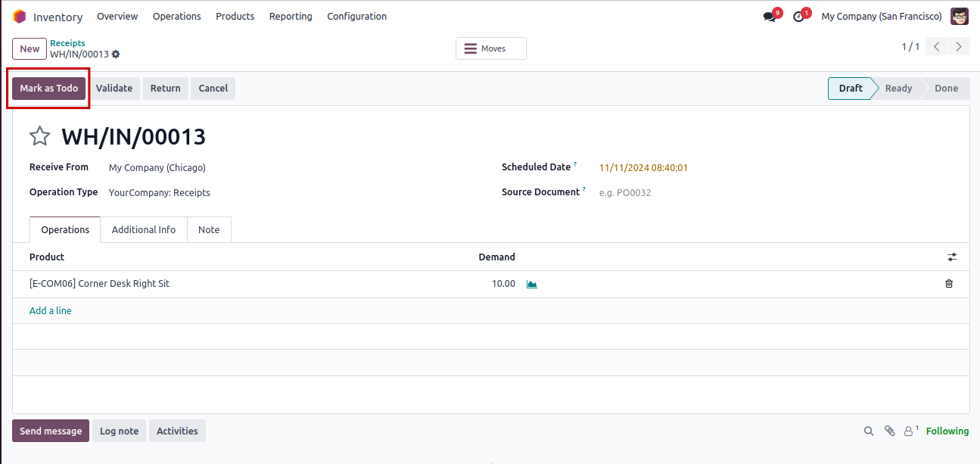Open the activities clock icon
Viewport: 980px width, 464px height.
798,17
